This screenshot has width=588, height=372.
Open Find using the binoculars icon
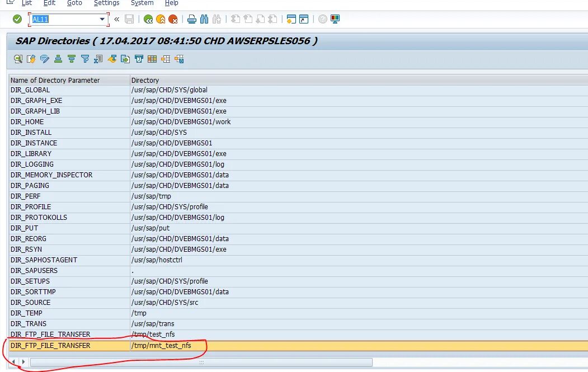coord(204,19)
